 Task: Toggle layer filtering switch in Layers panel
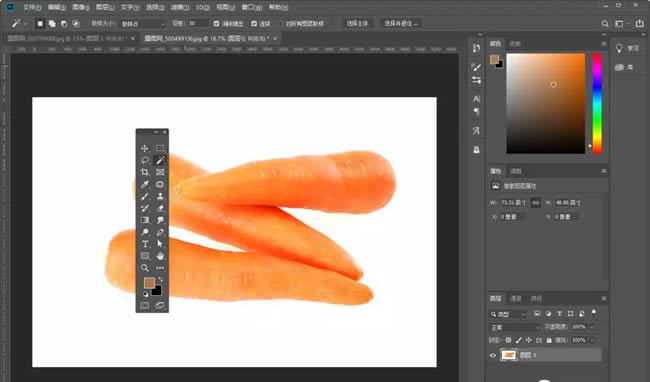coord(594,312)
